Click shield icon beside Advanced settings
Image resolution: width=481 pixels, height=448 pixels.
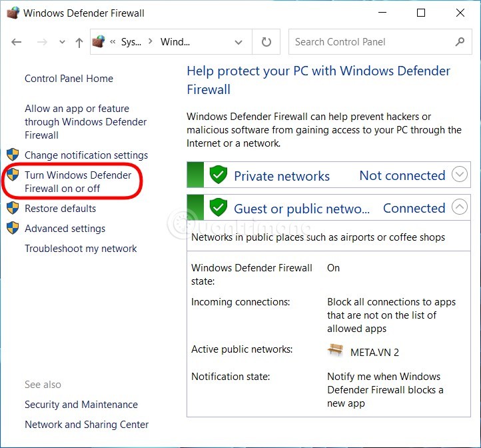coord(13,228)
